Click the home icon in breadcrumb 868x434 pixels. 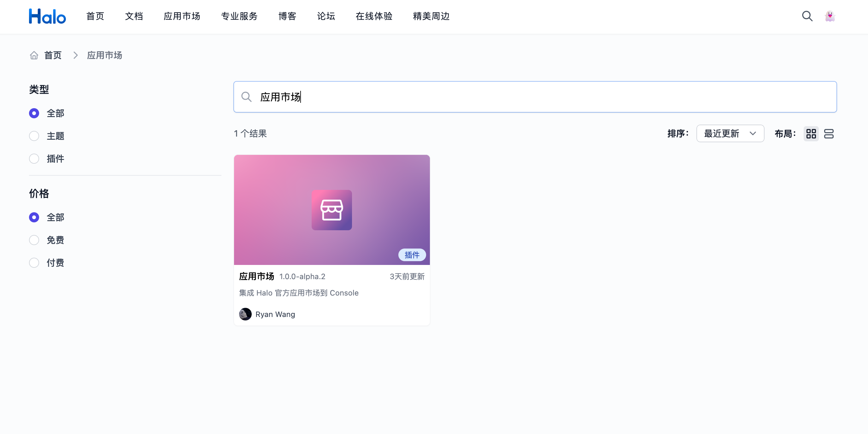pyautogui.click(x=34, y=55)
